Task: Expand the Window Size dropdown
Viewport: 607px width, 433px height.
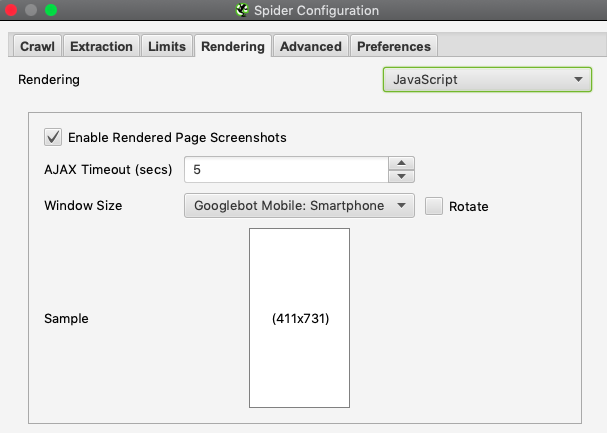Action: click(299, 205)
